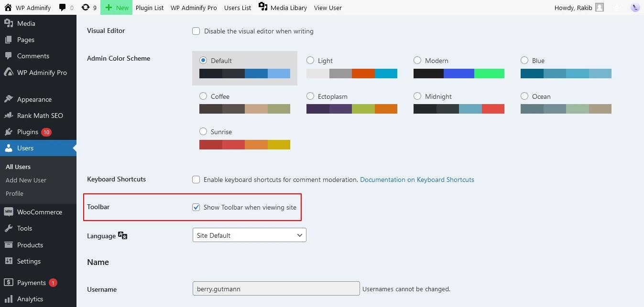
Task: Click the New button in the admin bar
Action: click(116, 7)
